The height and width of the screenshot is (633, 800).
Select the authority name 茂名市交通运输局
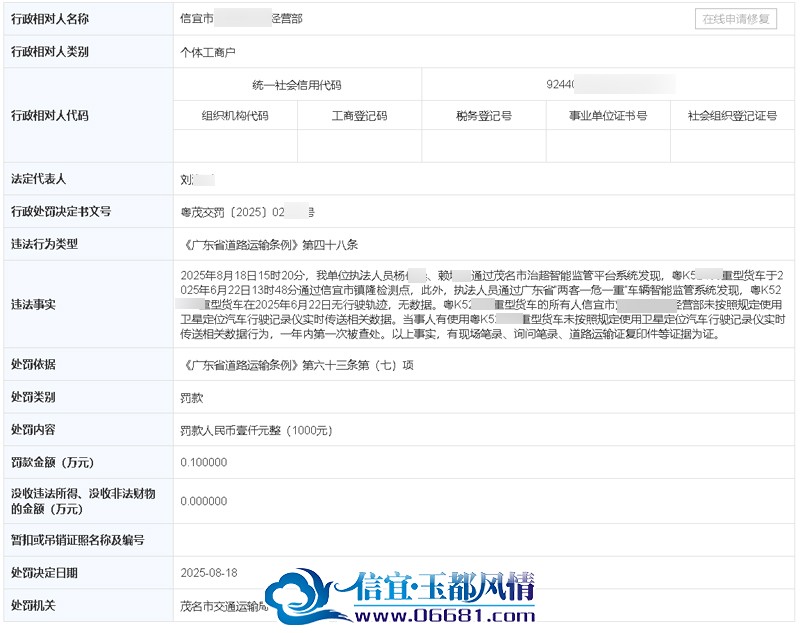(x=224, y=606)
